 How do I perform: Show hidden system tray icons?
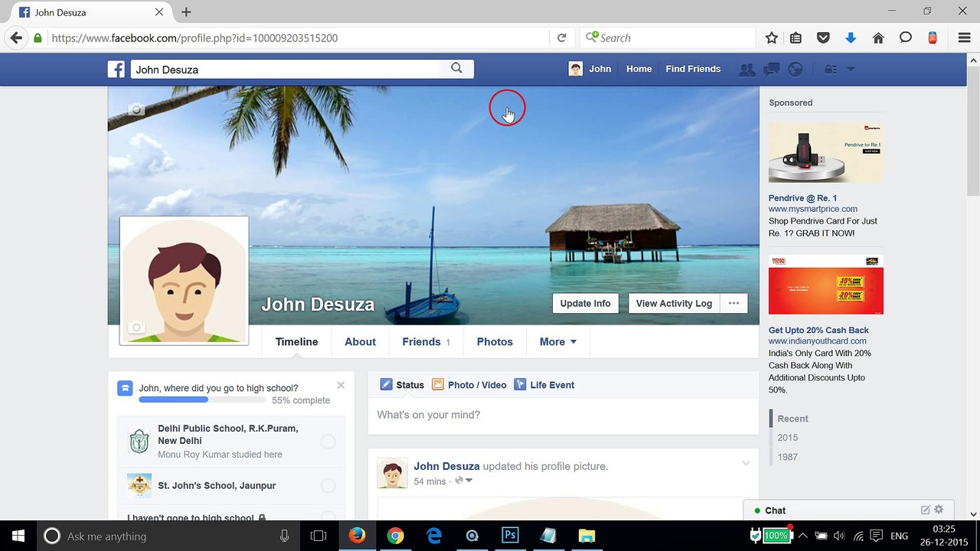pos(802,536)
